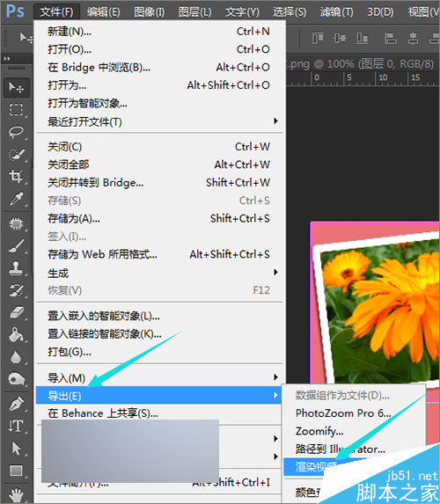Select the Vertical Type tool
This screenshot has height=504, width=440.
point(16,426)
